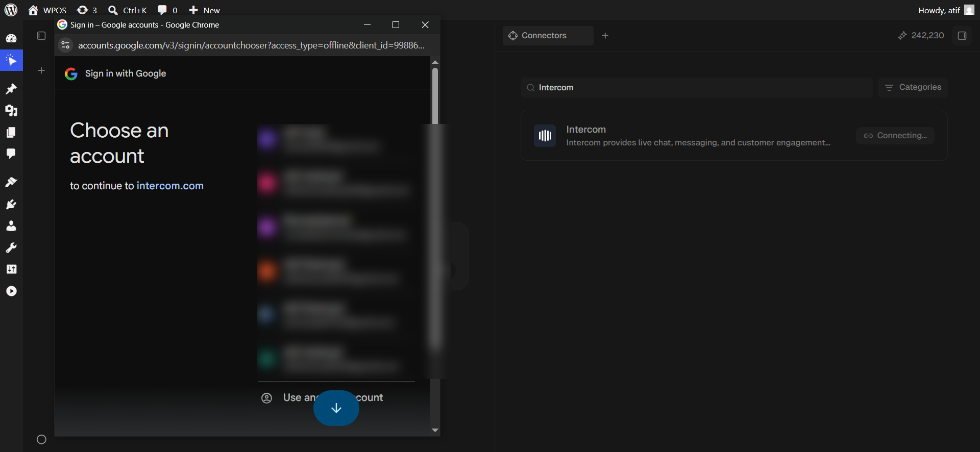Toggle the left panel layout icon
The image size is (980, 452).
click(x=41, y=36)
